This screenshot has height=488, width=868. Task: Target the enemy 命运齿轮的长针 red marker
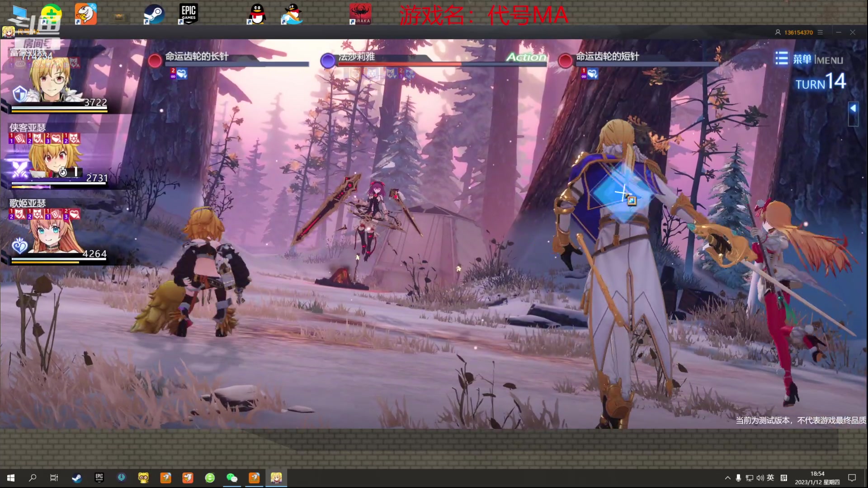tap(155, 61)
